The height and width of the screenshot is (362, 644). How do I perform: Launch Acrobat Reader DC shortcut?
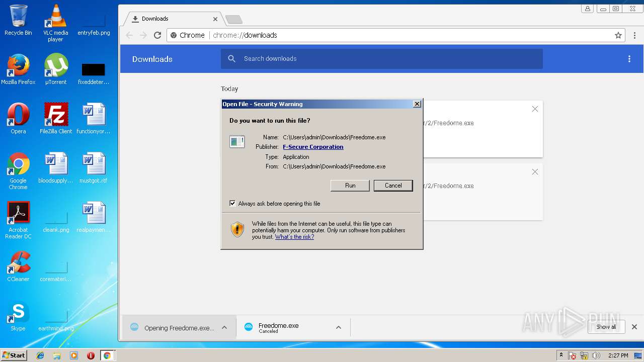18,220
